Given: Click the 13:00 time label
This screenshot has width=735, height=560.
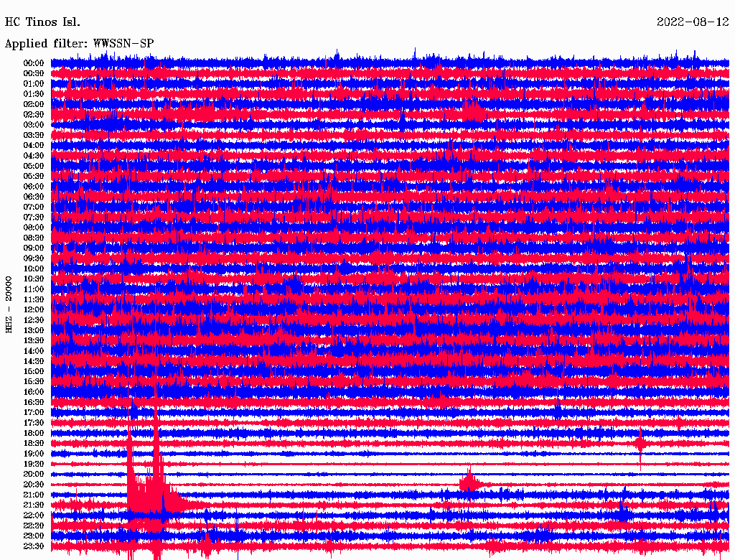Looking at the screenshot, I should [x=34, y=330].
